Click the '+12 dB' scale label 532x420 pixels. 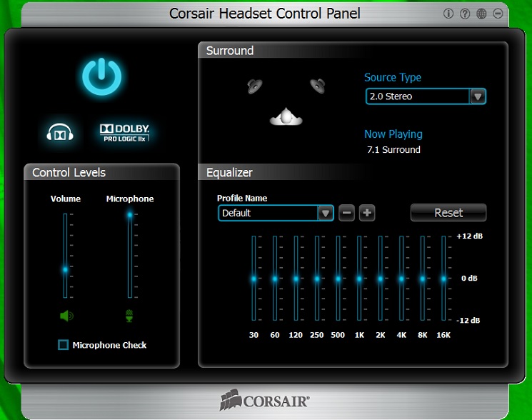tap(470, 236)
